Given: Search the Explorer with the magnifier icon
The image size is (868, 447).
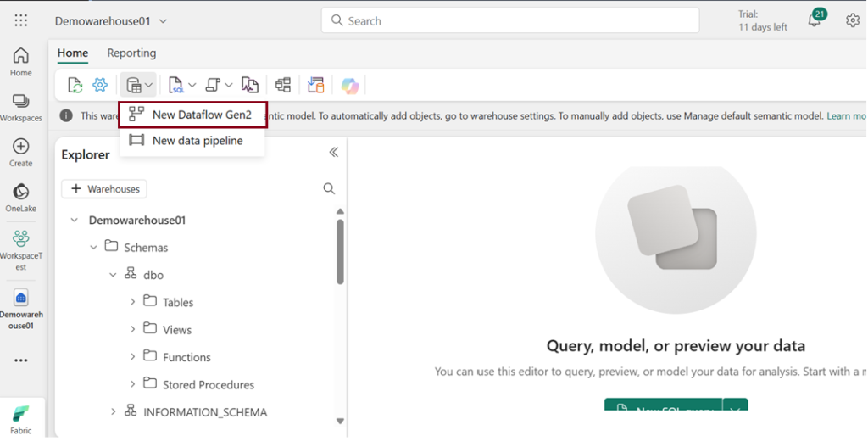Looking at the screenshot, I should (329, 189).
